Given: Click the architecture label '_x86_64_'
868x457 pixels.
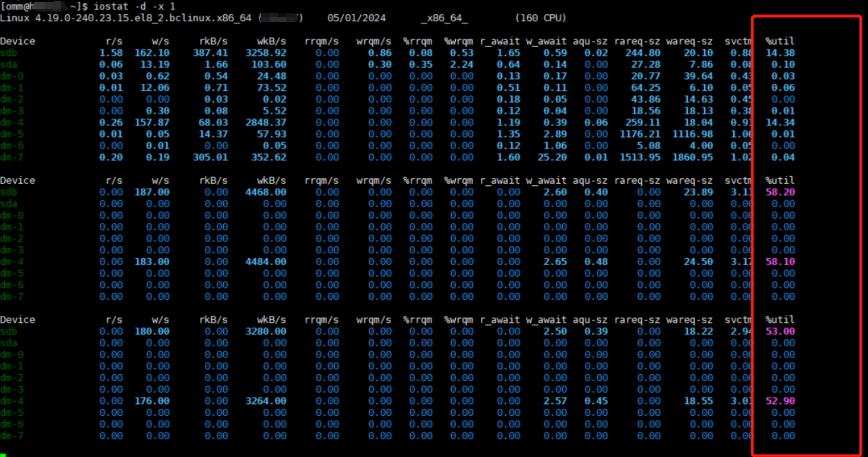Looking at the screenshot, I should [x=444, y=18].
